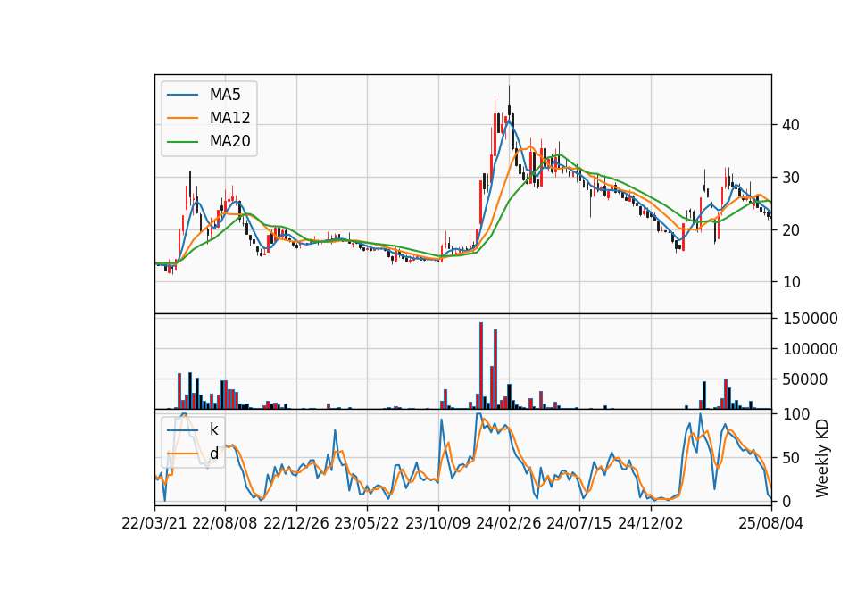Click the price axis value 30
The height and width of the screenshot is (616, 857).
coord(790,177)
